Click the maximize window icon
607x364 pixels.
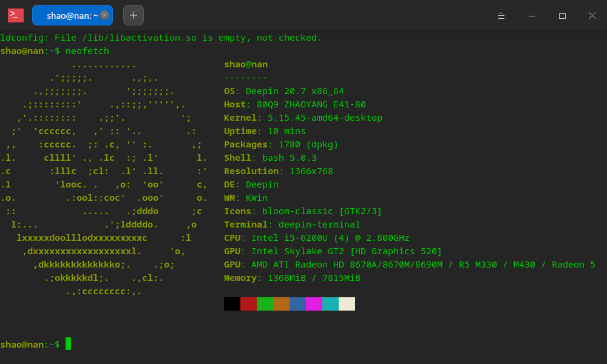click(562, 15)
